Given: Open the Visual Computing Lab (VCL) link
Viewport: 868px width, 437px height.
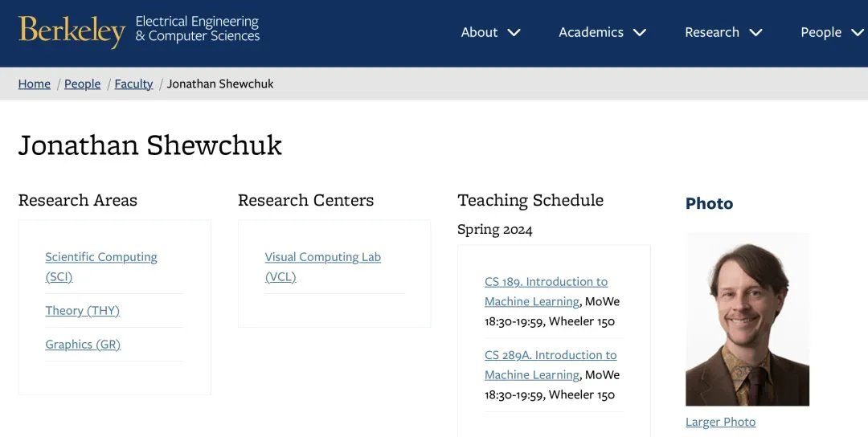Looking at the screenshot, I should 322,258.
